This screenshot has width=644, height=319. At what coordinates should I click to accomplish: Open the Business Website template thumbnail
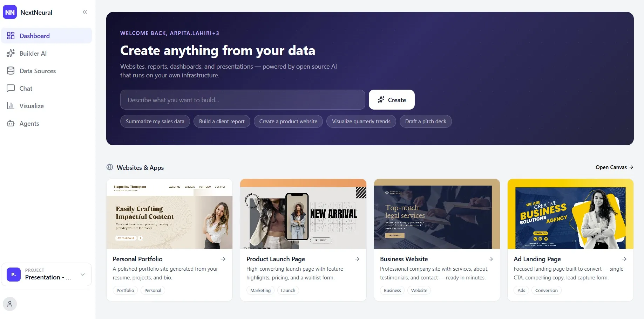pyautogui.click(x=437, y=214)
